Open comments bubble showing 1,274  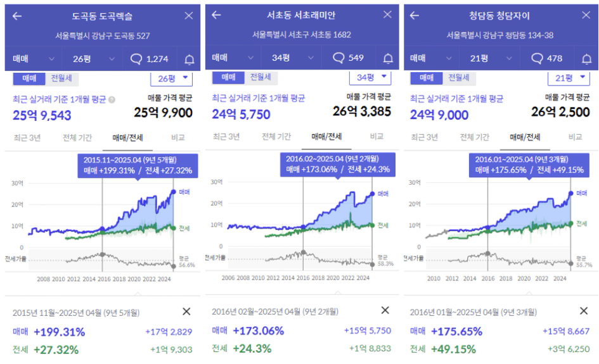(149, 59)
